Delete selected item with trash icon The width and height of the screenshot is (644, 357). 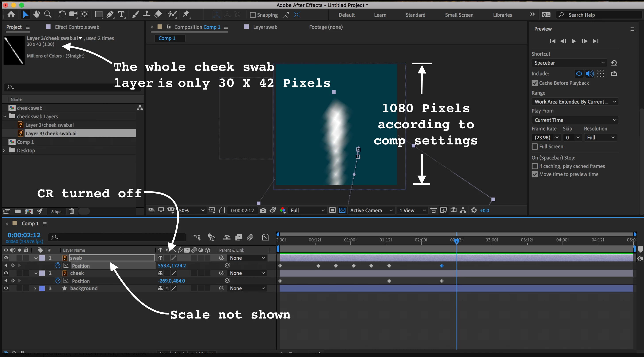(72, 211)
